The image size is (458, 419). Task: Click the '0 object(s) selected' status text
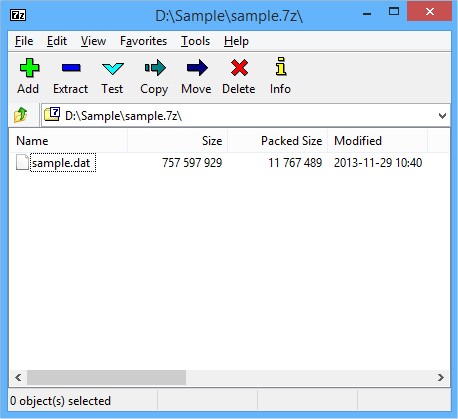(60, 401)
